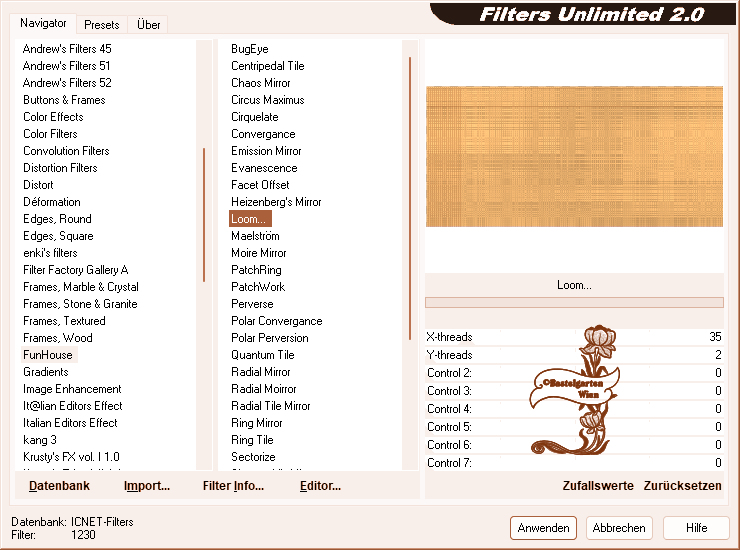
Task: Choose the PatchWork filter
Action: [258, 287]
